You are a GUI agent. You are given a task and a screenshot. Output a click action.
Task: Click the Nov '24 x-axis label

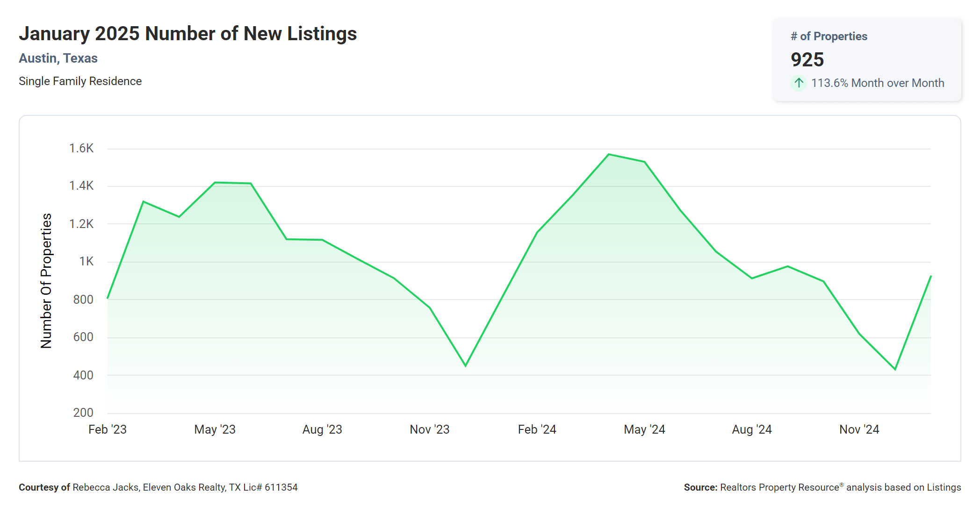coord(859,429)
